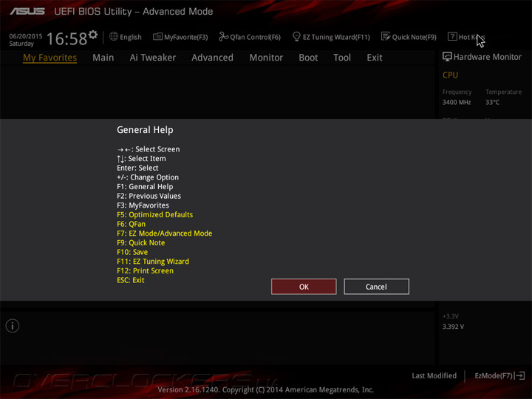Click the F9: Quick Note help line
This screenshot has width=532, height=399.
[141, 243]
